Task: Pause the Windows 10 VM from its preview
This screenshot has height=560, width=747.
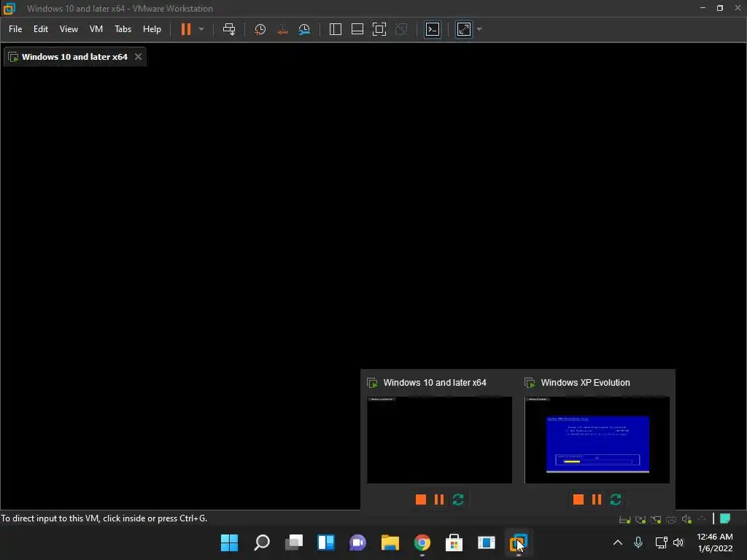Action: click(x=439, y=499)
